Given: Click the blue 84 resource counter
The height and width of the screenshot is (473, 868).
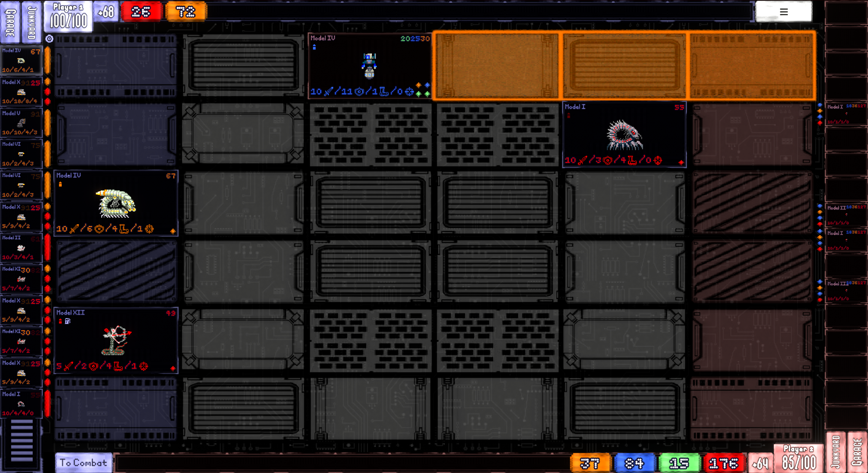Looking at the screenshot, I should pyautogui.click(x=634, y=463).
